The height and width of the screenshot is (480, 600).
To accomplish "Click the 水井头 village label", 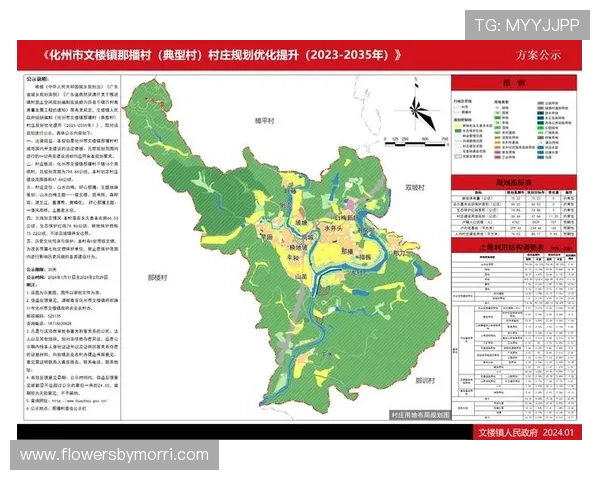I will tap(333, 229).
